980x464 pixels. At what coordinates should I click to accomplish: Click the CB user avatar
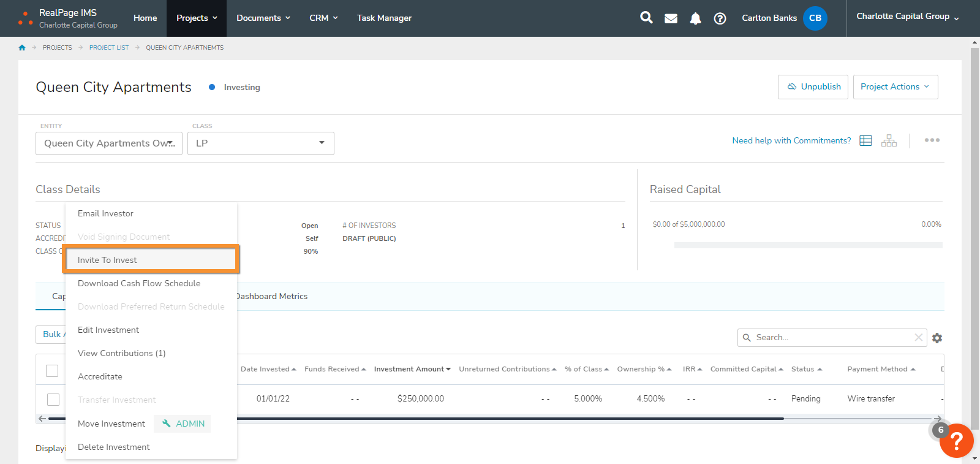coord(815,18)
